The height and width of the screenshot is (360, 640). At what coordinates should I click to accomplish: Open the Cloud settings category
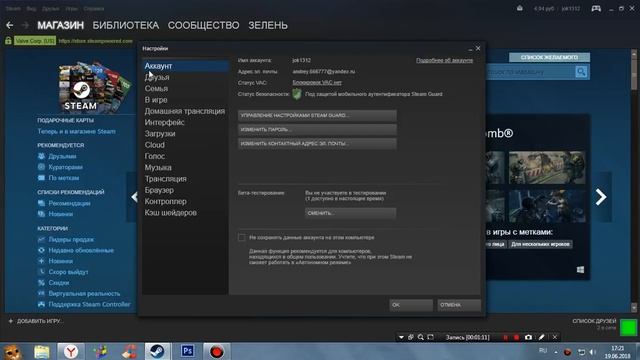click(185, 145)
